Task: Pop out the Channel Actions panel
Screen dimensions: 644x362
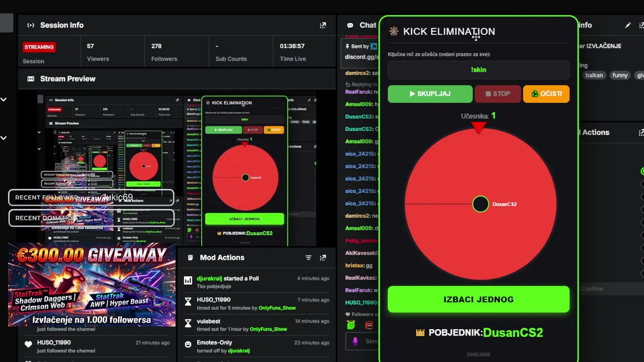Action: click(641, 132)
